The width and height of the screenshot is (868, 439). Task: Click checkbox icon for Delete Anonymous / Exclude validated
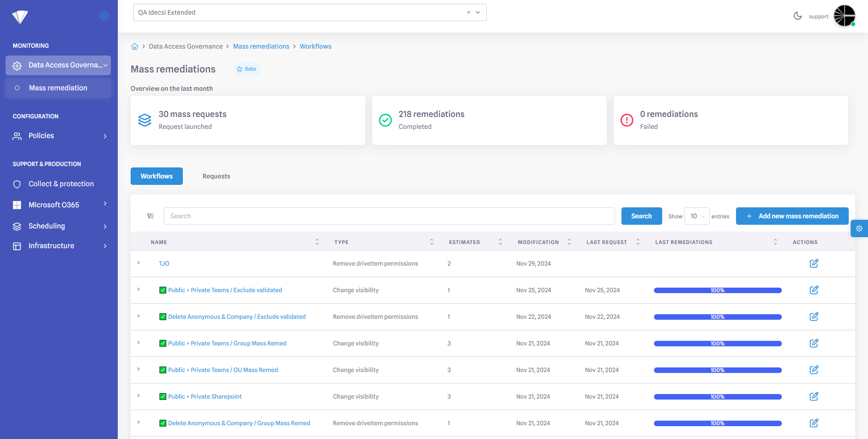(x=163, y=317)
